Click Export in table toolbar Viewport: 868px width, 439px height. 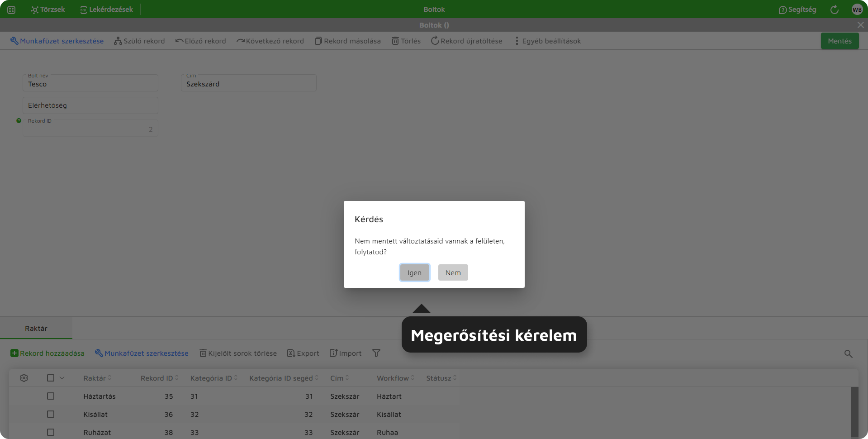coord(303,353)
